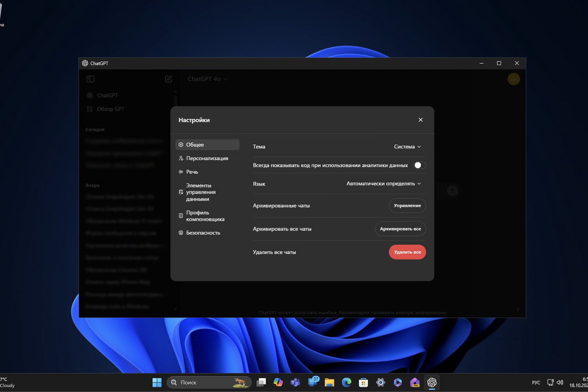Open Microsoft Teams from the taskbar
588x392 pixels.
click(x=295, y=383)
